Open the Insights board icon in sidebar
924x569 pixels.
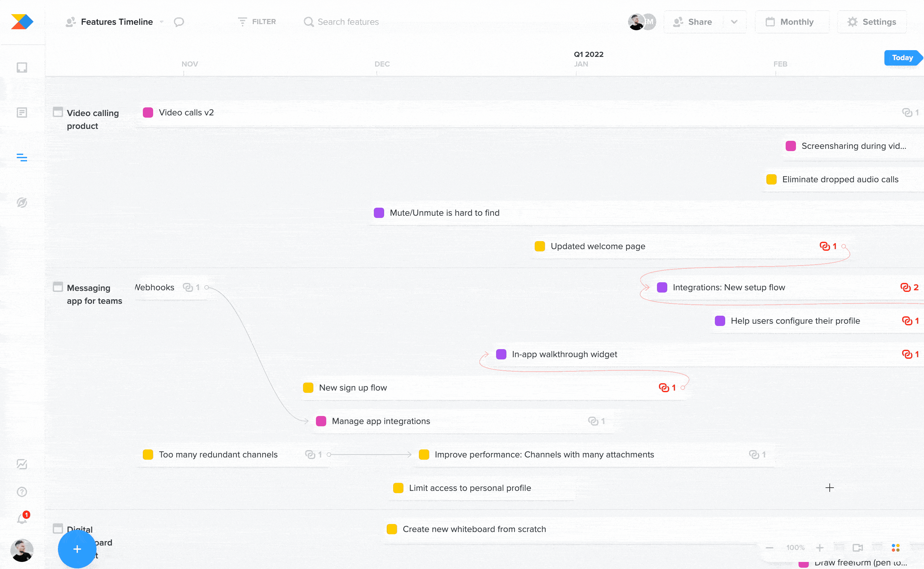(x=22, y=68)
